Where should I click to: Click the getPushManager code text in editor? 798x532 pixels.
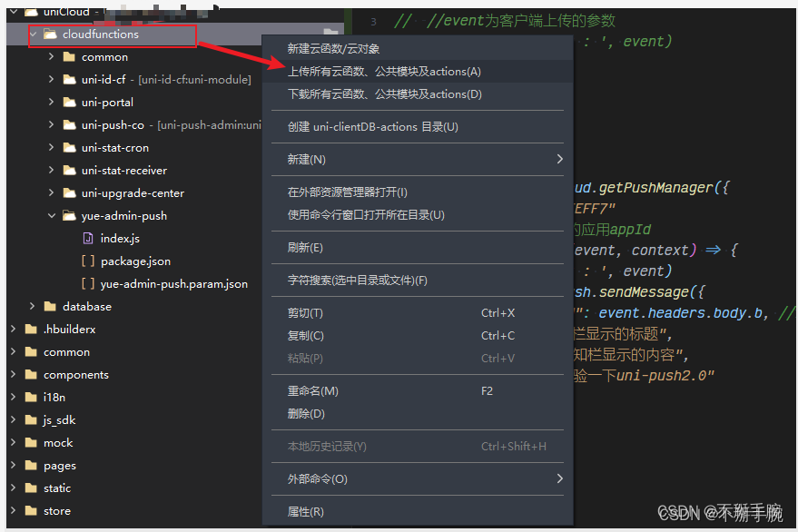click(x=655, y=188)
